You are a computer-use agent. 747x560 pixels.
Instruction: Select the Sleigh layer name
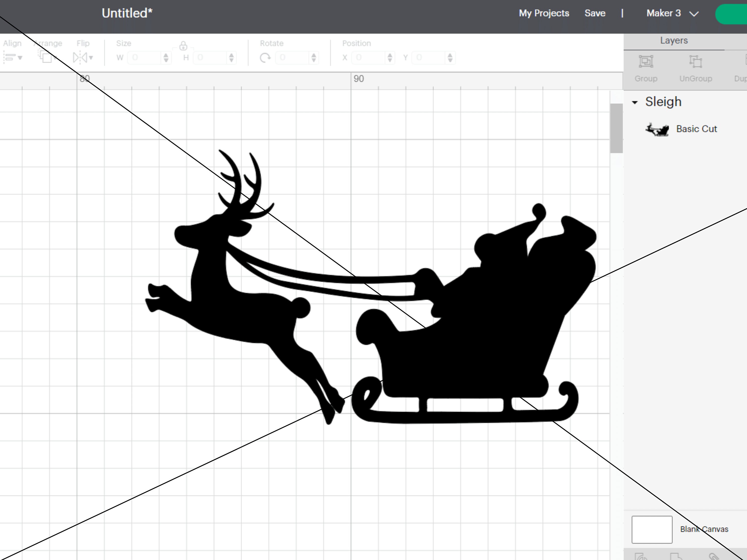point(663,102)
